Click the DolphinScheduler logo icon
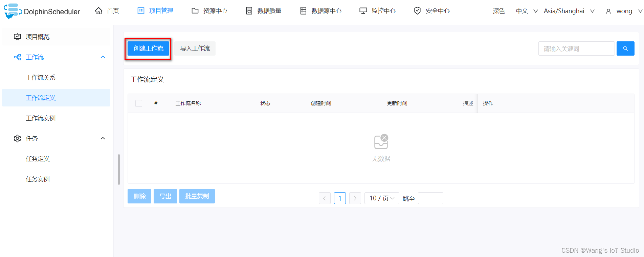 [13, 11]
